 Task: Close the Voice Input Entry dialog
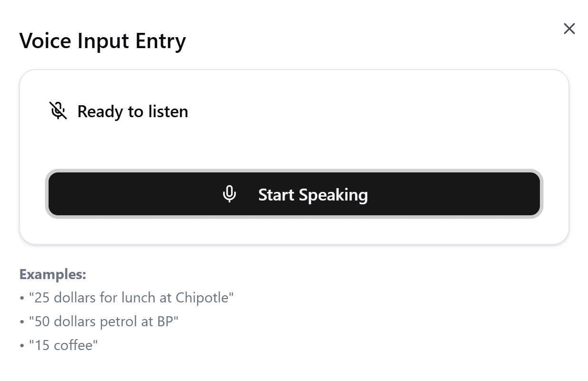569,29
